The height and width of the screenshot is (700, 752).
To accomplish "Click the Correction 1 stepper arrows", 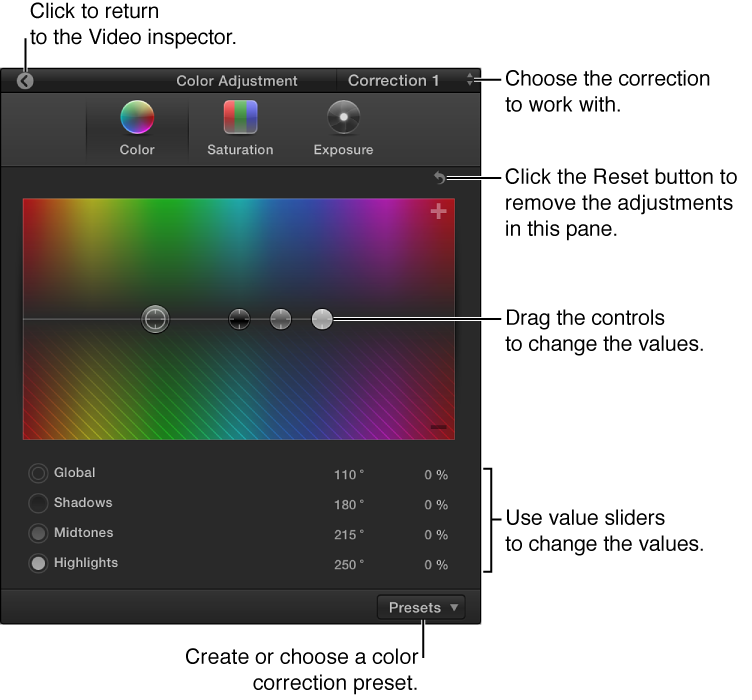I will 470,80.
